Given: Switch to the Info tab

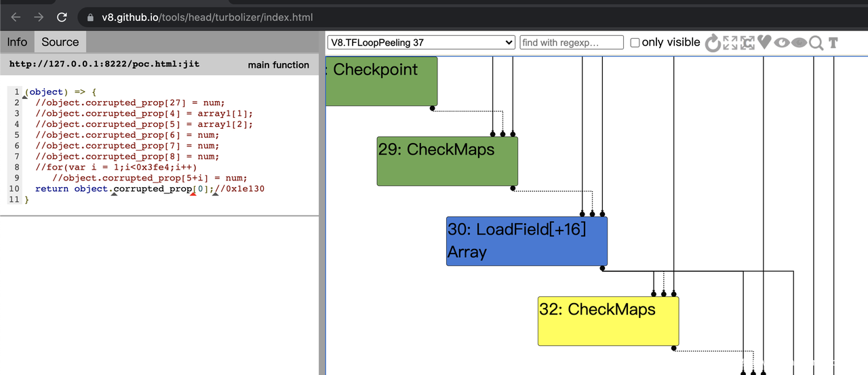Looking at the screenshot, I should click(x=17, y=42).
